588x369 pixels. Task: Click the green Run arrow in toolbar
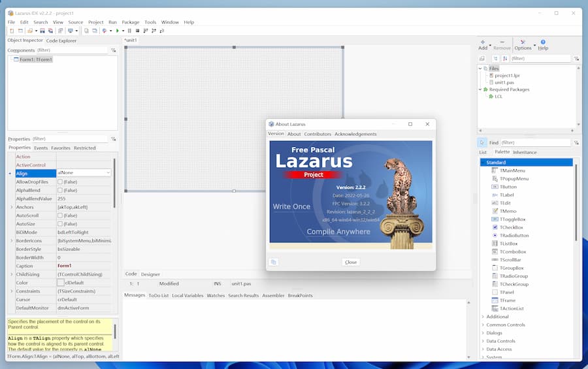[118, 31]
